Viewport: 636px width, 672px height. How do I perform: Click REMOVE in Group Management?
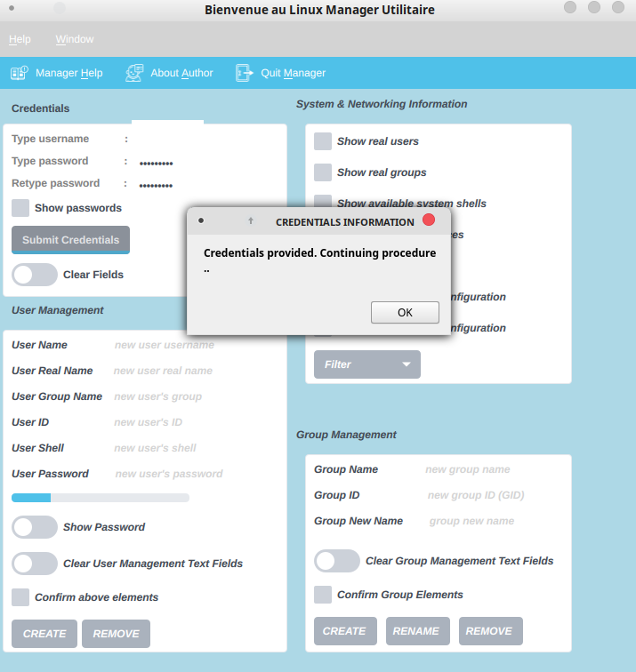(x=491, y=631)
